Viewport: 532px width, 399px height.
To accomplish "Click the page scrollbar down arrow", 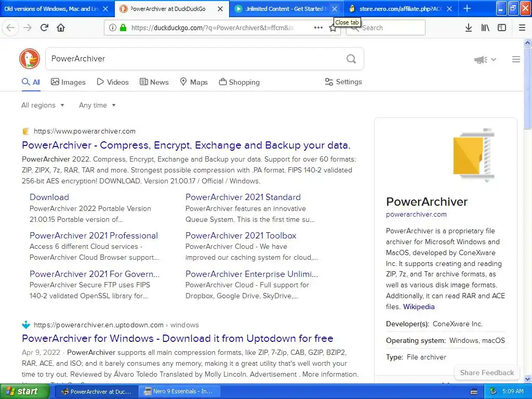I will (x=528, y=379).
